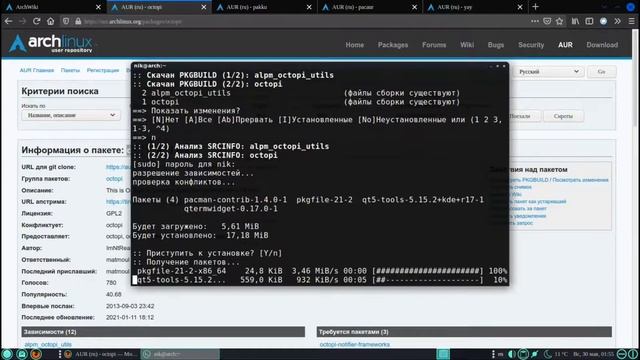Click the address bar URL field
Image resolution: width=640 pixels, height=360 pixels.
302,21
